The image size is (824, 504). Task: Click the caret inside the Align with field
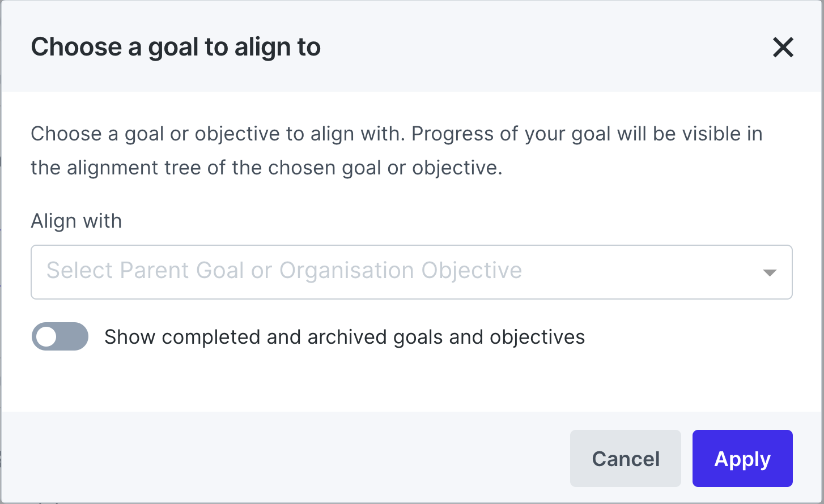(769, 272)
